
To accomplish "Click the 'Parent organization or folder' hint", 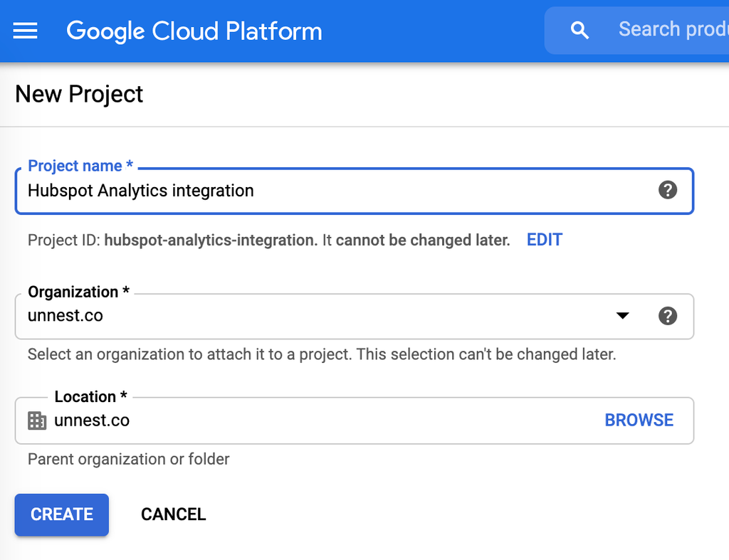I will pyautogui.click(x=129, y=459).
